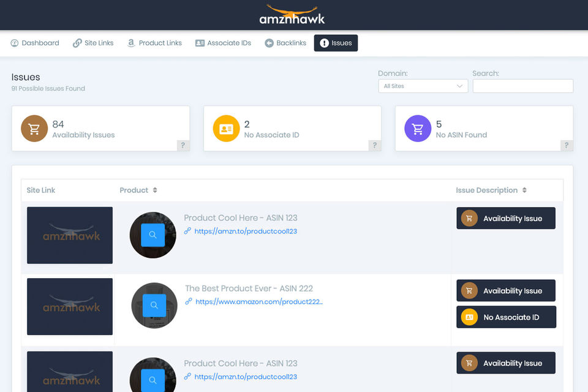Click the brown Availability Issues cart icon
588x392 pixels.
pyautogui.click(x=34, y=129)
